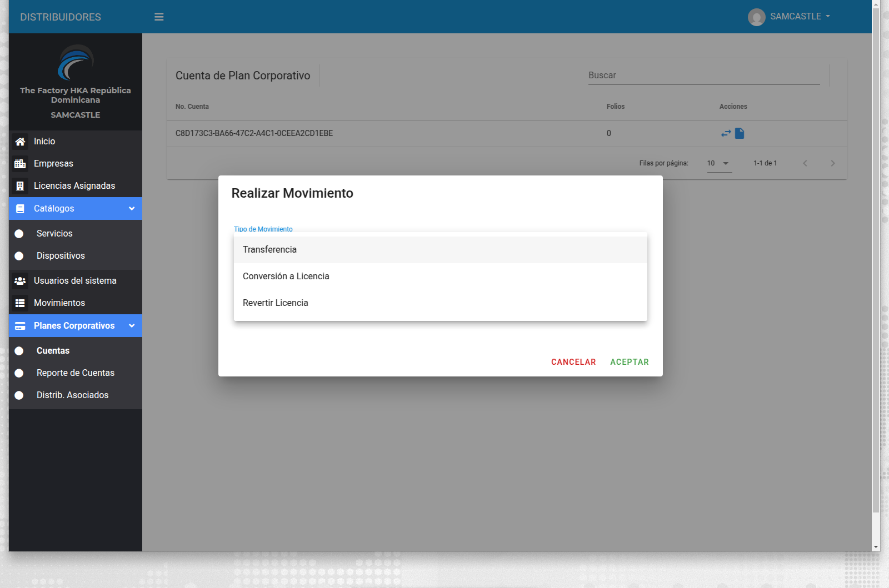
Task: Click the No. Cuenta column header
Action: pyautogui.click(x=192, y=107)
